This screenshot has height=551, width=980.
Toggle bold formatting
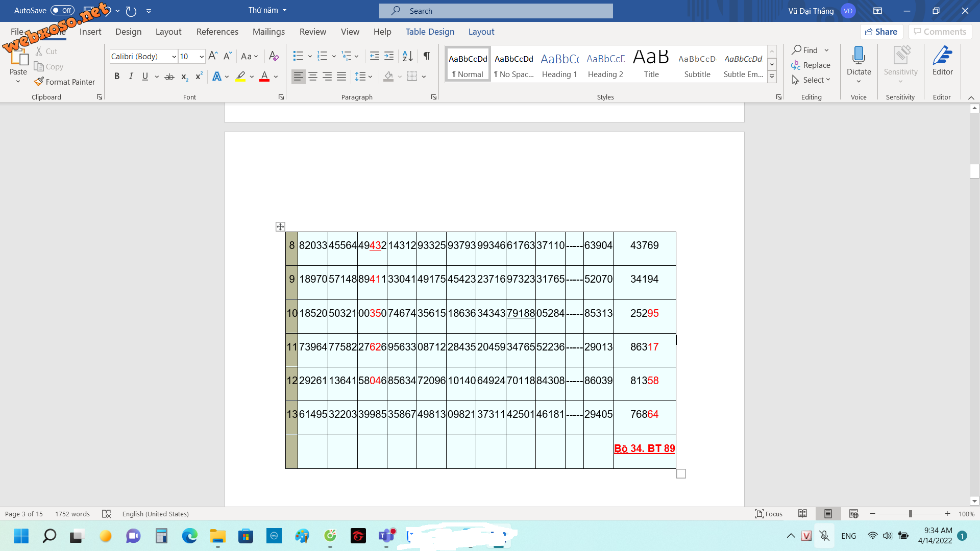pyautogui.click(x=117, y=77)
